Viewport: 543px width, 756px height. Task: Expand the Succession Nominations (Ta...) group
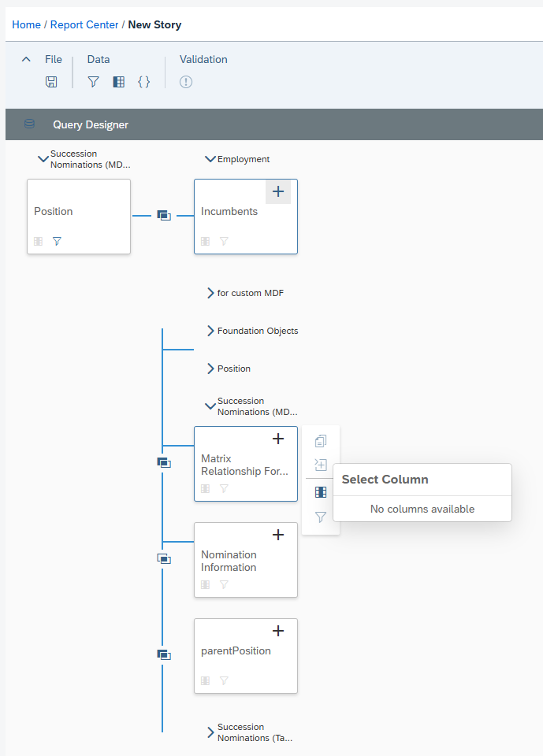[x=210, y=732]
